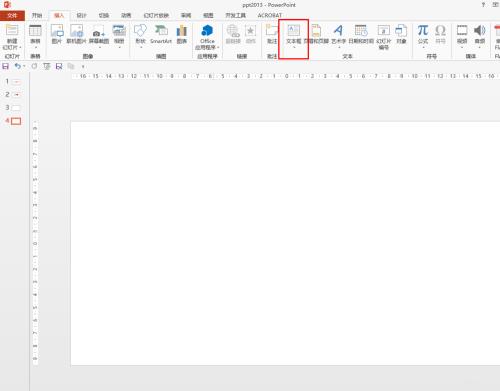Select slide 2 thumbnail

click(16, 95)
